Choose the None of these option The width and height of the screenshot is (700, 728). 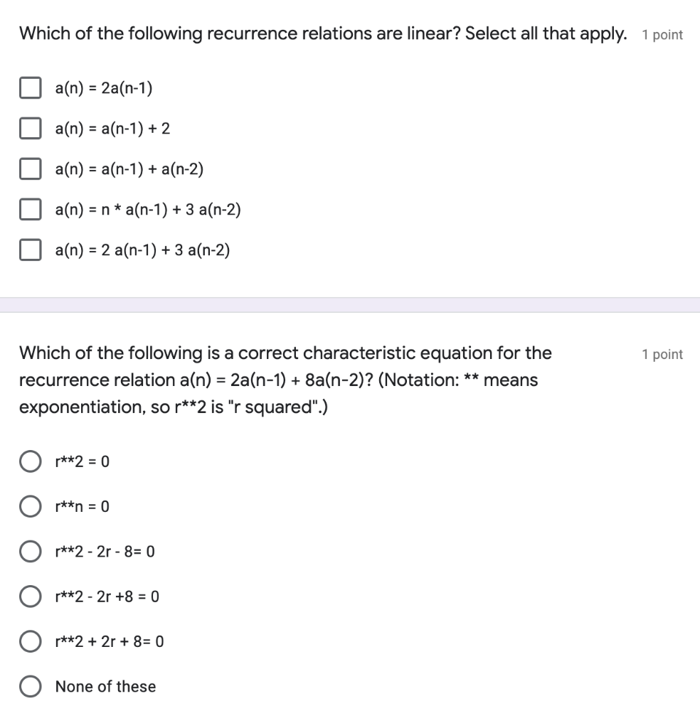tap(31, 686)
